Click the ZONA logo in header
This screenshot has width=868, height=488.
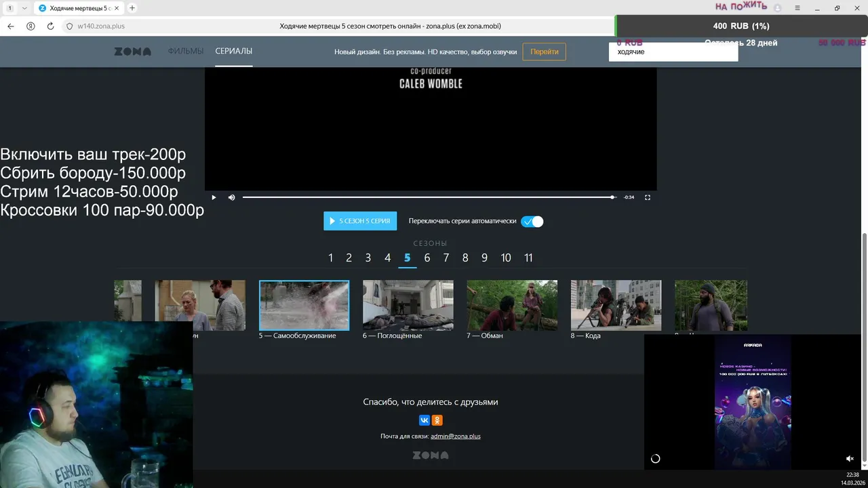click(132, 52)
